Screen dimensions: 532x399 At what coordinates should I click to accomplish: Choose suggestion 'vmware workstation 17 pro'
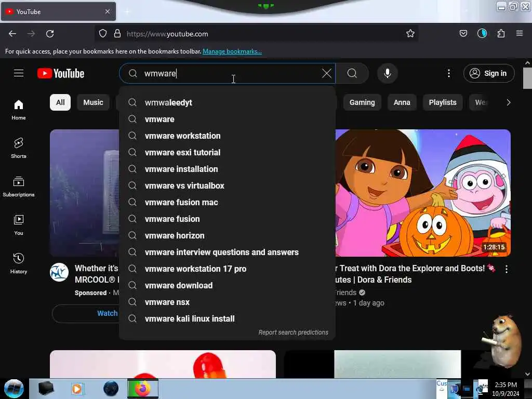click(x=228, y=269)
